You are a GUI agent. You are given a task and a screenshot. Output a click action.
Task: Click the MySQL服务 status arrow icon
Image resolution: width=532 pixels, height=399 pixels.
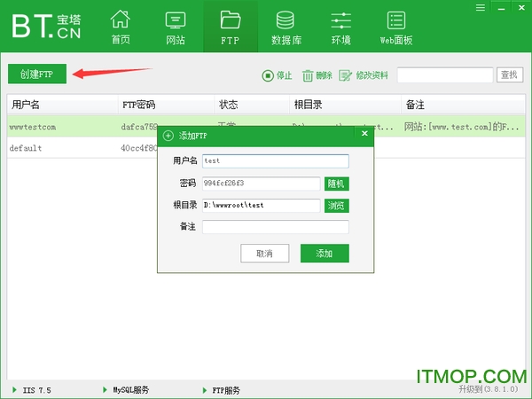coord(105,390)
